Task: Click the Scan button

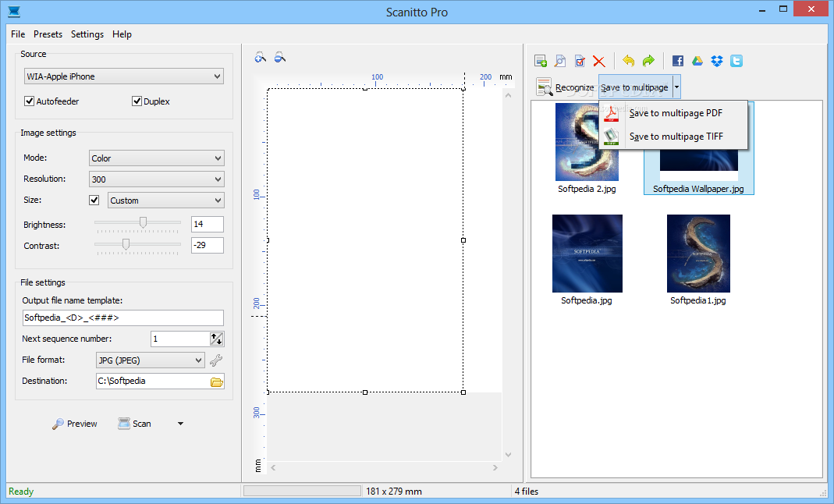Action: (134, 424)
